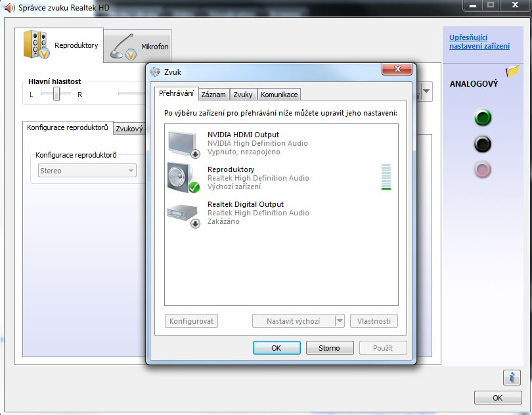Expand the dropdown arrow behind the Zvuk dialog

coord(426,91)
